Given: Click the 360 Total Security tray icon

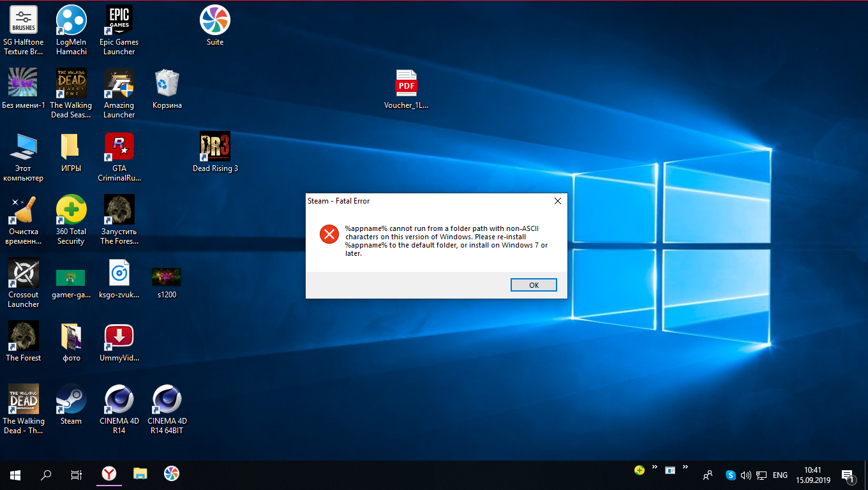Looking at the screenshot, I should tap(640, 470).
